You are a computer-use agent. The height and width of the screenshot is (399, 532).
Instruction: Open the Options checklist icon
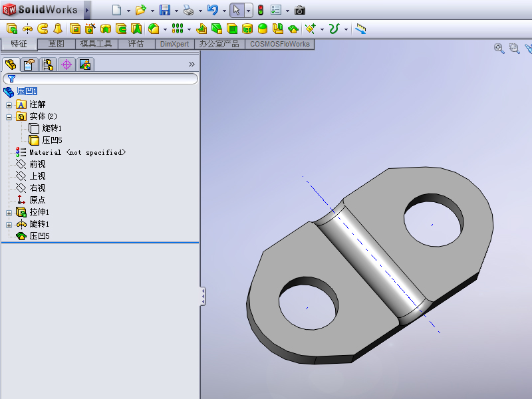(x=276, y=10)
